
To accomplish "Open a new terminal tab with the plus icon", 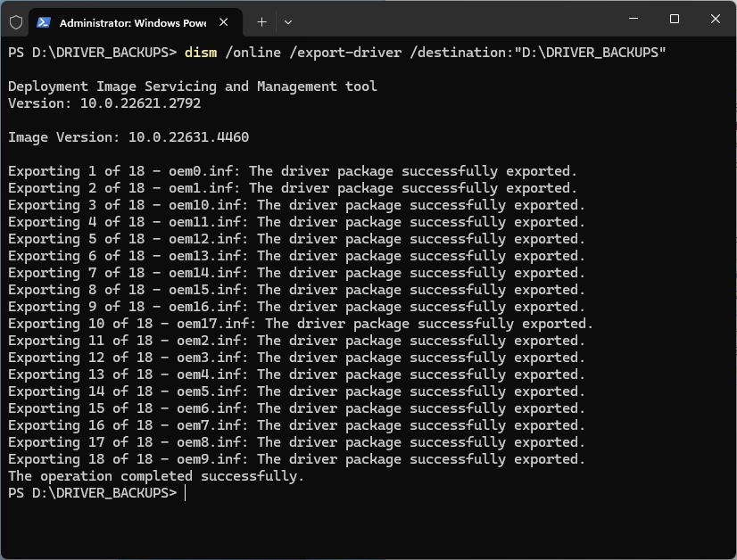I will click(261, 21).
